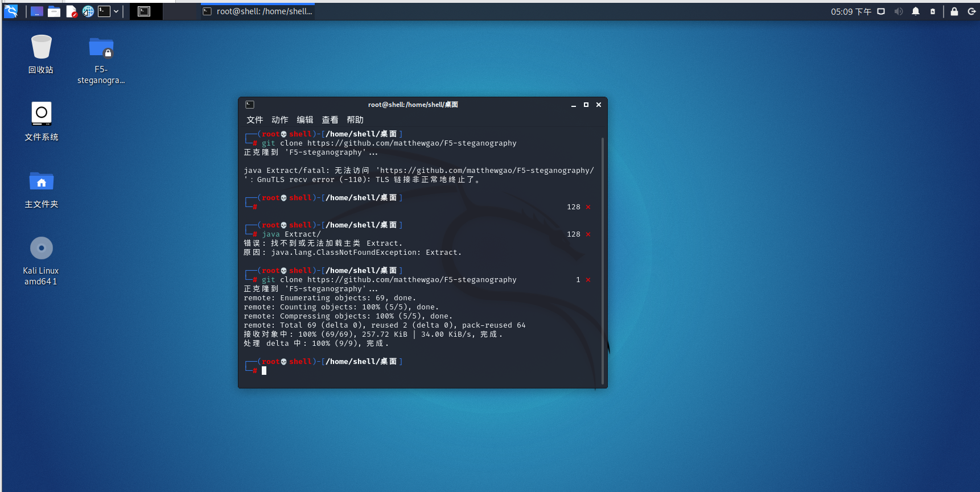The image size is (980, 492).
Task: Click the 'GnuTLS recv error (-110)' line
Action: coord(363,180)
